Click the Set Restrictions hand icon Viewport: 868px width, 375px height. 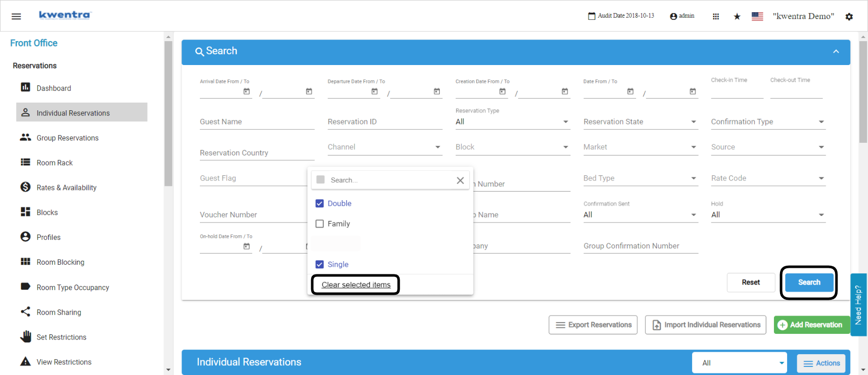coord(25,336)
